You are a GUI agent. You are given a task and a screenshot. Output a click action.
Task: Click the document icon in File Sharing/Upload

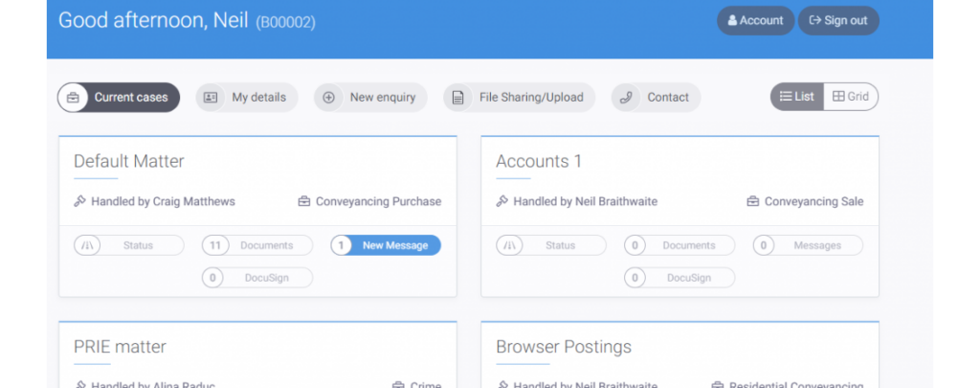pyautogui.click(x=458, y=98)
